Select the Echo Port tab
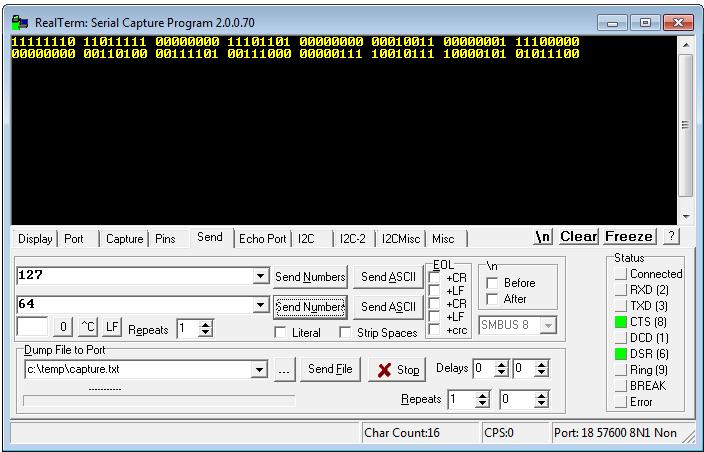The width and height of the screenshot is (704, 452). (x=263, y=239)
